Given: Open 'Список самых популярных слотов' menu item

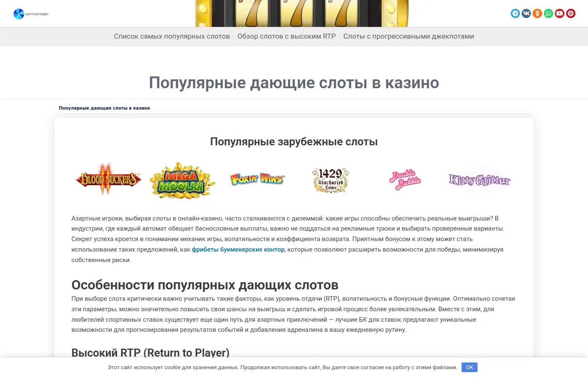Looking at the screenshot, I should pyautogui.click(x=172, y=37).
